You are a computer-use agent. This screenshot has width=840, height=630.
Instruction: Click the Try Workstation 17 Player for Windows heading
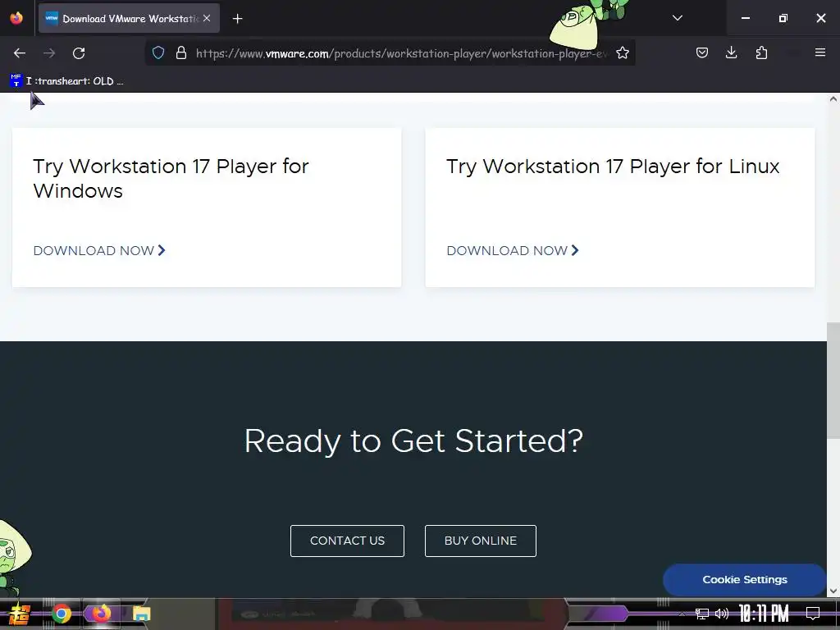pyautogui.click(x=171, y=178)
